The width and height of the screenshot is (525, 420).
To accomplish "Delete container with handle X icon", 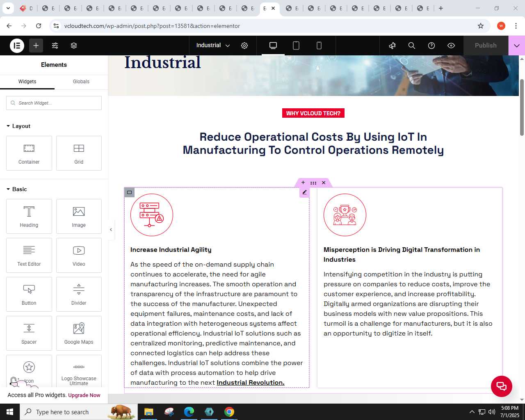I will click(324, 183).
